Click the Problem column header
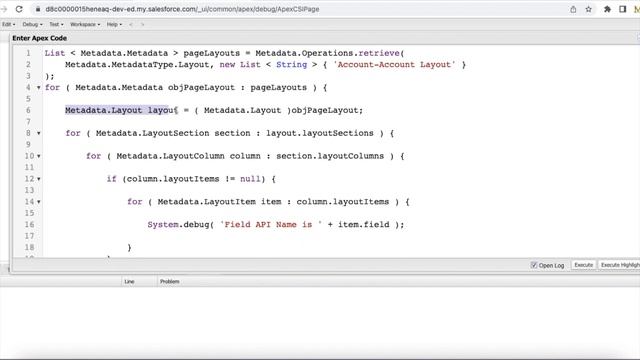Screen dimensions: 640x360 [x=169, y=282]
